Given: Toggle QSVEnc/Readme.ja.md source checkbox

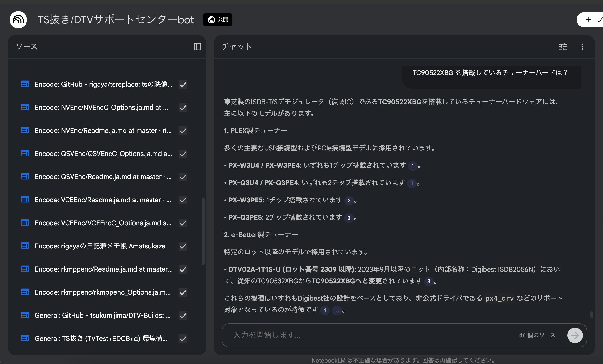Looking at the screenshot, I should pyautogui.click(x=183, y=177).
